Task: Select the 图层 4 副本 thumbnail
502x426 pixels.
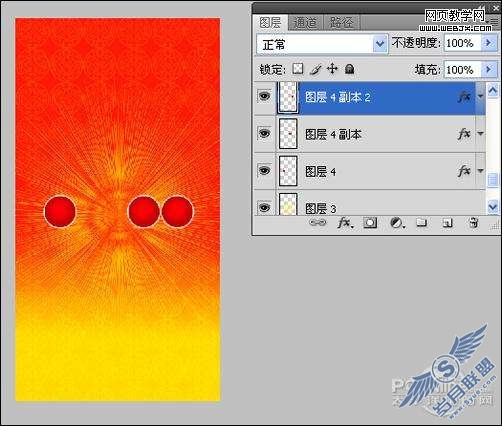Action: click(288, 134)
